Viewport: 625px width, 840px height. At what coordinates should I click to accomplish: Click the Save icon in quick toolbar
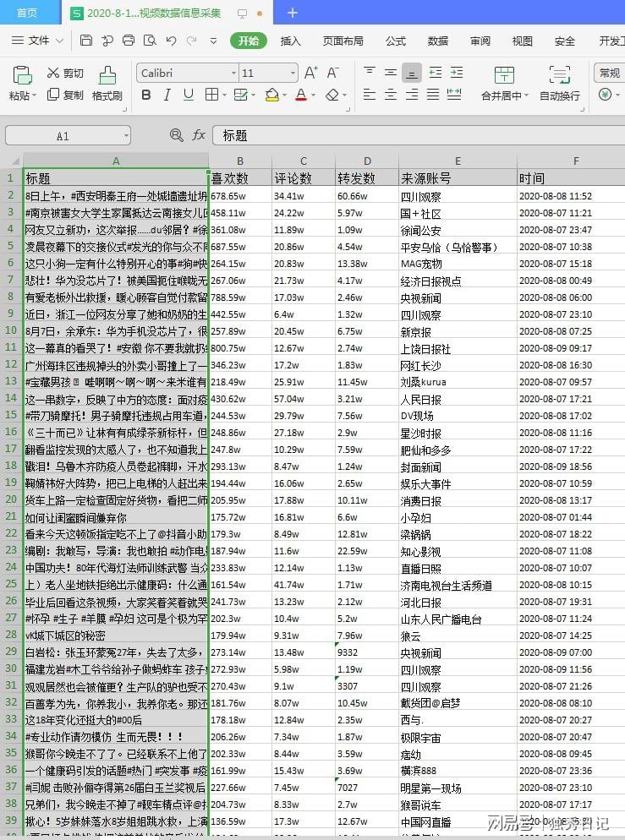click(x=86, y=41)
